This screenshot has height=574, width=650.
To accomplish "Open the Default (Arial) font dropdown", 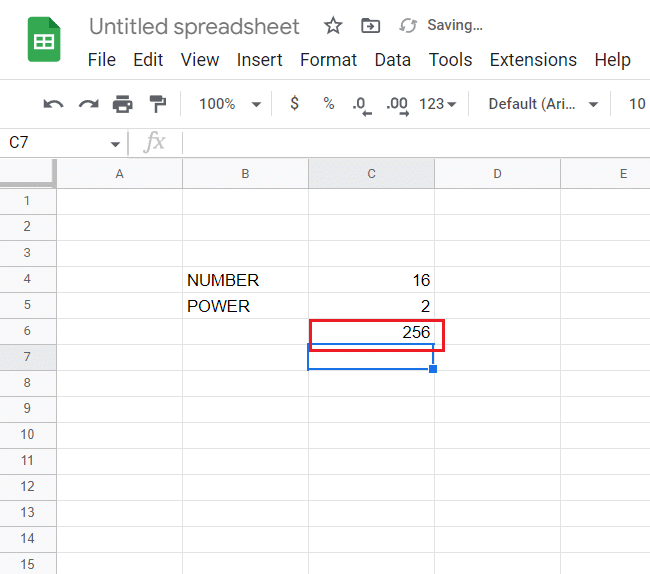I will coord(543,104).
